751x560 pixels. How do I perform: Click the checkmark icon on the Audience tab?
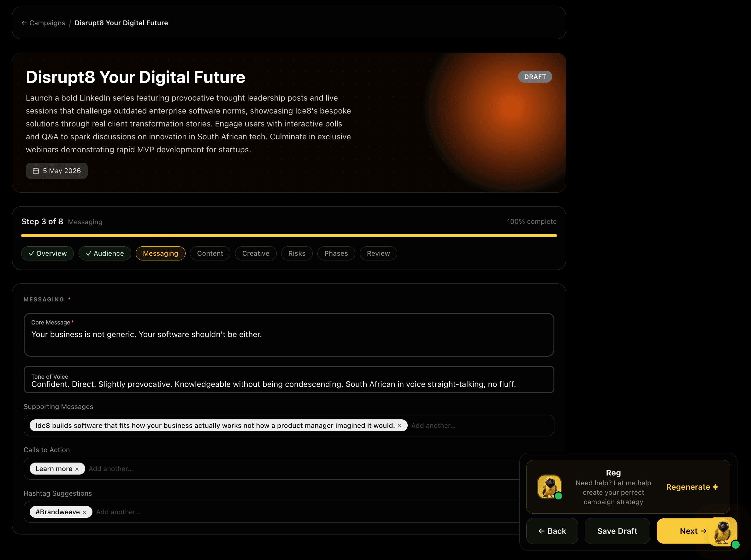89,254
